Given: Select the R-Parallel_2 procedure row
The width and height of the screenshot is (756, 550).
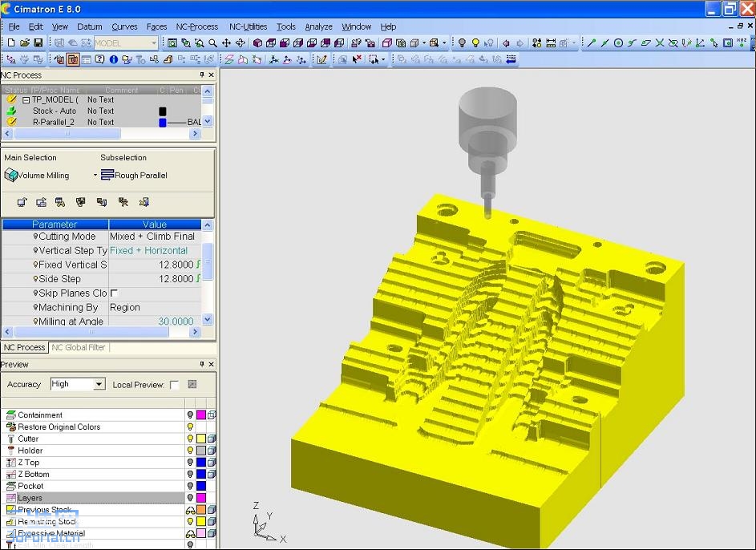Looking at the screenshot, I should 101,122.
